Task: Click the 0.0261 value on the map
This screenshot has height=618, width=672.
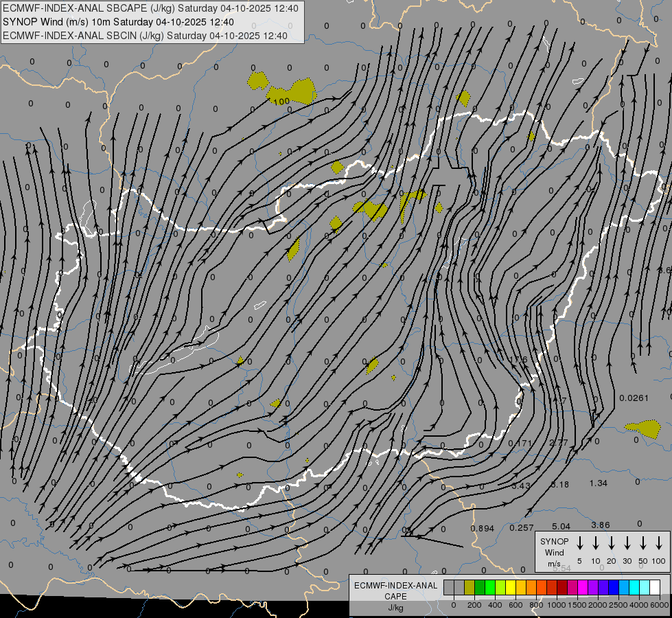Action: click(634, 398)
